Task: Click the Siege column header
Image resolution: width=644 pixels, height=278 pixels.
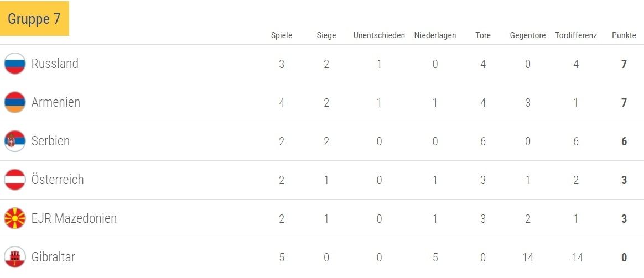Action: coord(326,35)
